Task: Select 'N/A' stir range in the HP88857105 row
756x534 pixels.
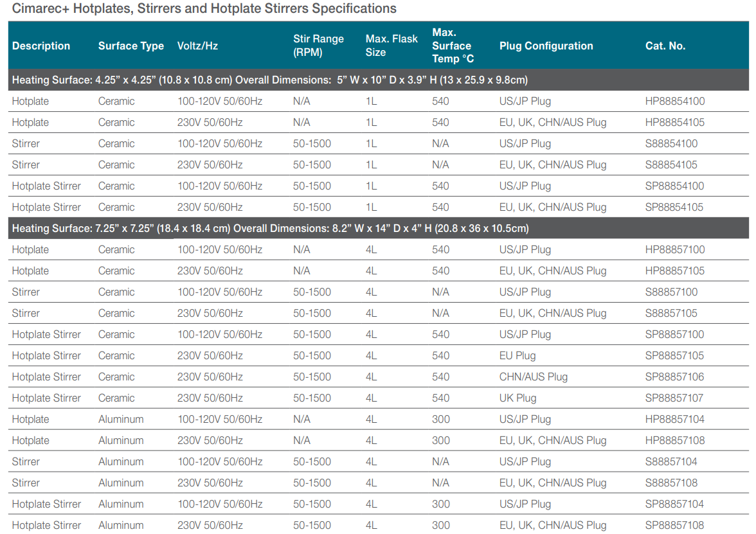Action: tap(302, 271)
